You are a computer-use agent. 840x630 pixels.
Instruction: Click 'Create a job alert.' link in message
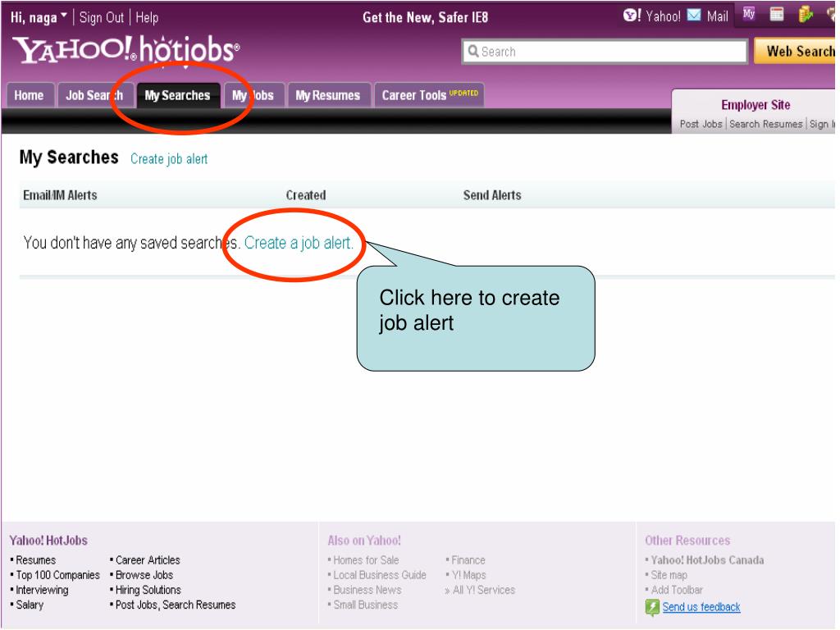(x=299, y=243)
